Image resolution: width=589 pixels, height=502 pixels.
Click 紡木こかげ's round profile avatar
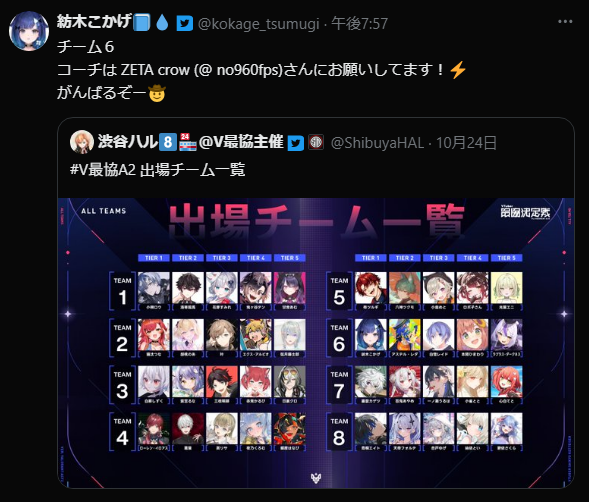[x=29, y=30]
